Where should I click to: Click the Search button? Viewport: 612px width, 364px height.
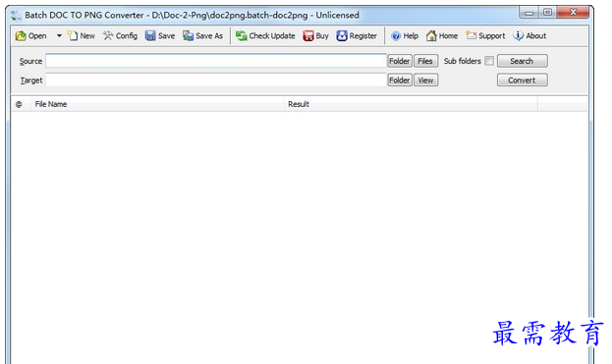pyautogui.click(x=523, y=61)
